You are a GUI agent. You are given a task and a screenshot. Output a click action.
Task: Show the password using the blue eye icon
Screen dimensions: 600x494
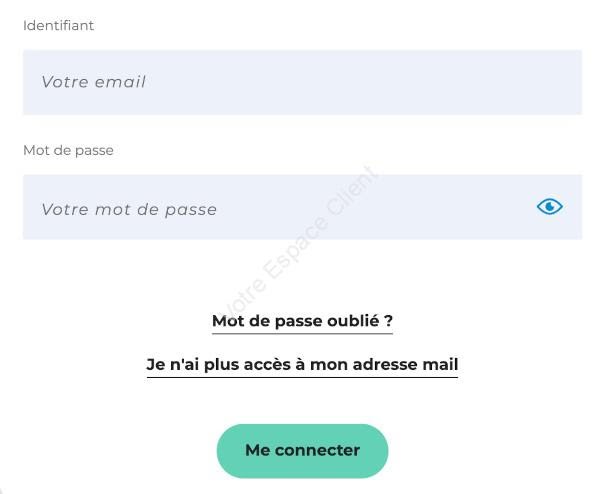[x=549, y=207]
